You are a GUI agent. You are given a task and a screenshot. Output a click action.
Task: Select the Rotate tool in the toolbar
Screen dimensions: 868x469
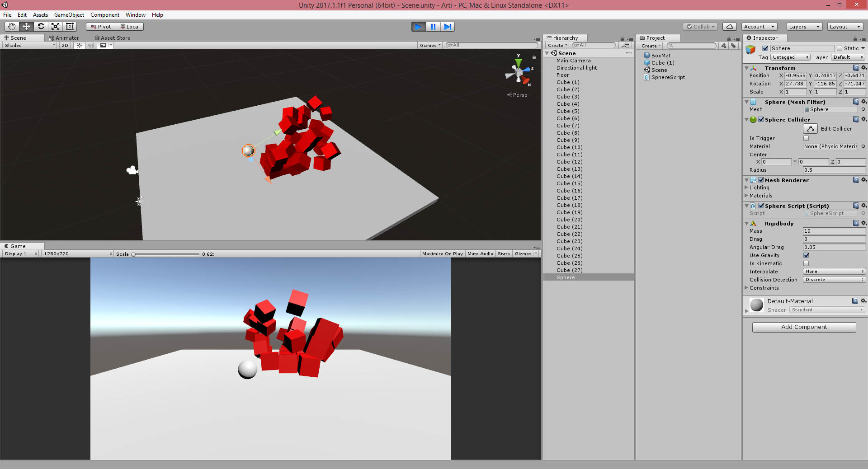click(41, 27)
